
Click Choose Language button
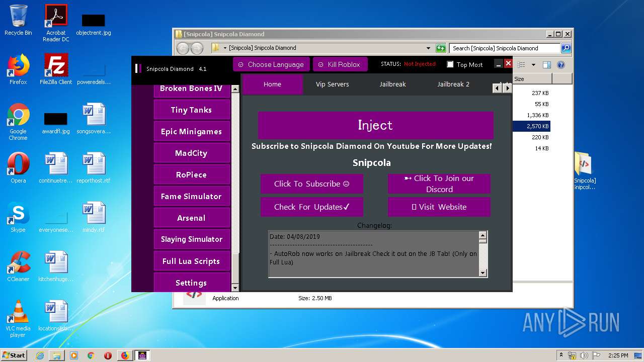[271, 64]
